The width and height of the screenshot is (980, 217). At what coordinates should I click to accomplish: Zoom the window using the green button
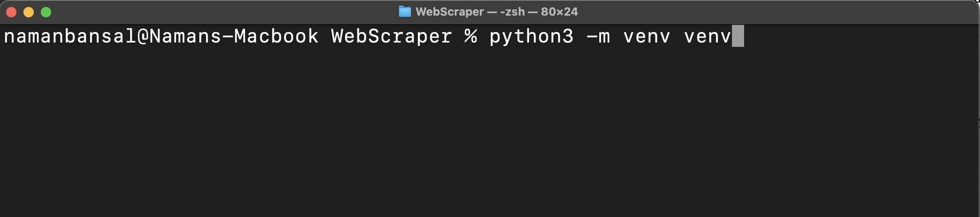[x=46, y=12]
